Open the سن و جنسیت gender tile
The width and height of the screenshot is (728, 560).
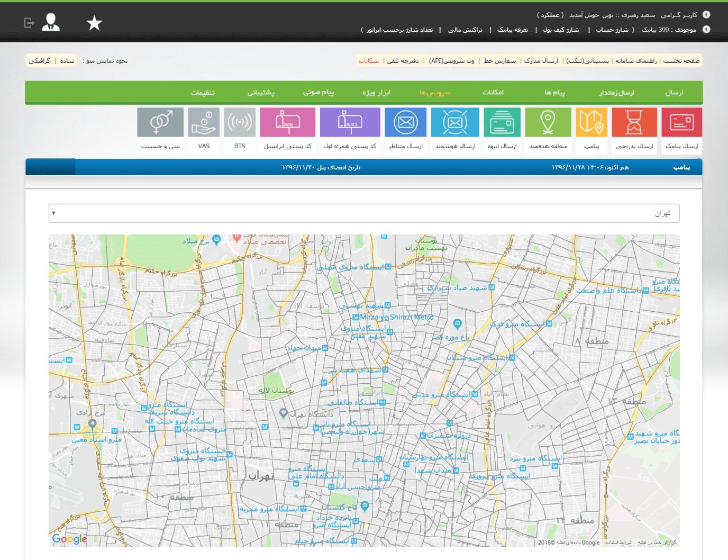160,130
